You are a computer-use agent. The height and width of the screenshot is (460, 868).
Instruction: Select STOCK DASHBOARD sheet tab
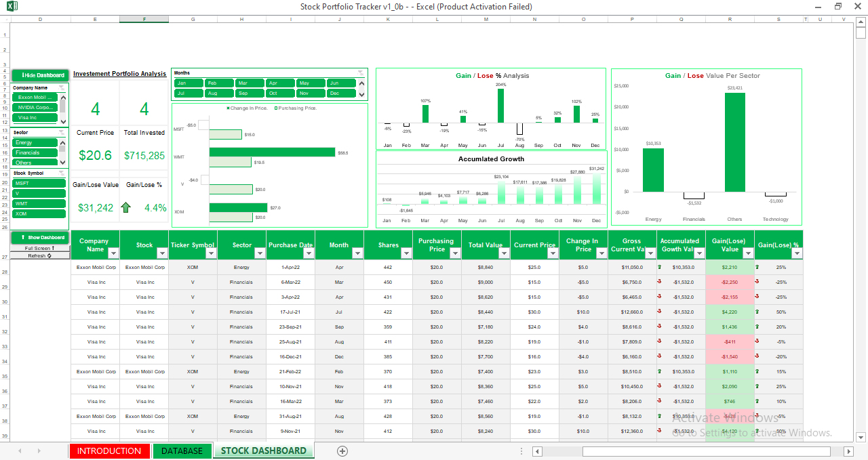pos(263,451)
